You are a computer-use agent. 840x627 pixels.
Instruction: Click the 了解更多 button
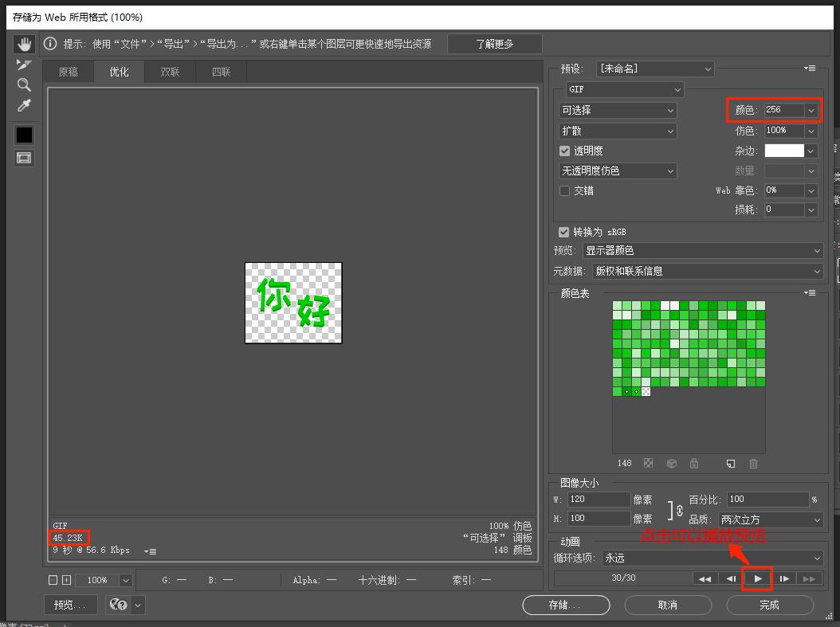[494, 44]
